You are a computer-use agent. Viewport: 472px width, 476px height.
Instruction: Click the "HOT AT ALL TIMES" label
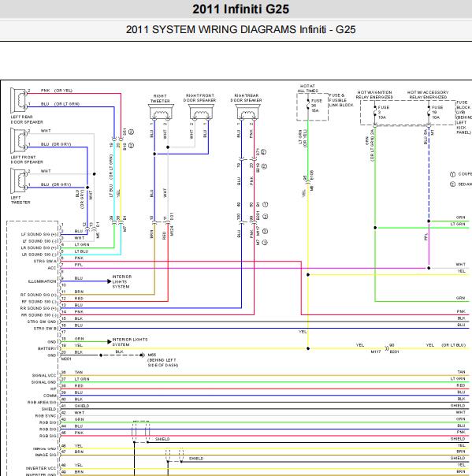[x=308, y=88]
